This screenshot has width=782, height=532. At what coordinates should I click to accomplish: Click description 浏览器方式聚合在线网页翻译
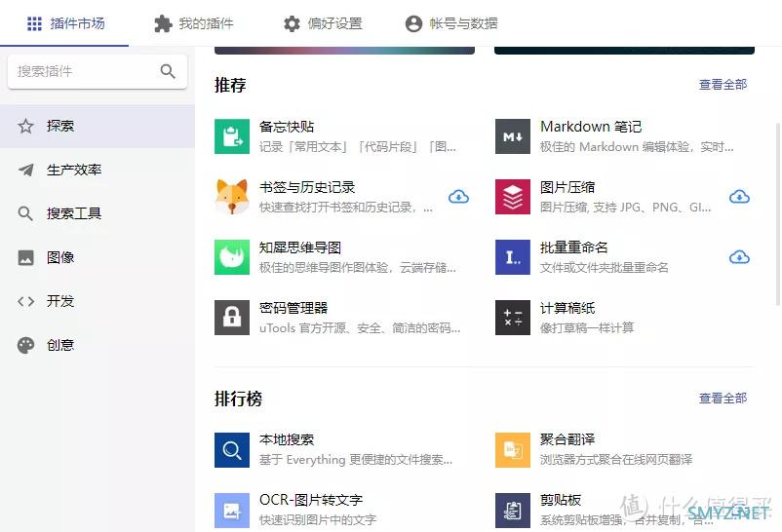(x=616, y=460)
